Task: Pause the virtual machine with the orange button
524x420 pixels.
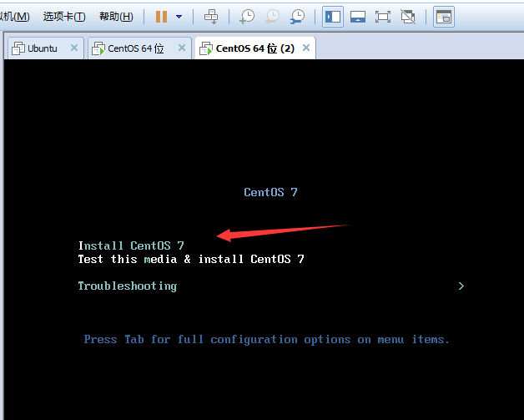Action: coord(161,17)
